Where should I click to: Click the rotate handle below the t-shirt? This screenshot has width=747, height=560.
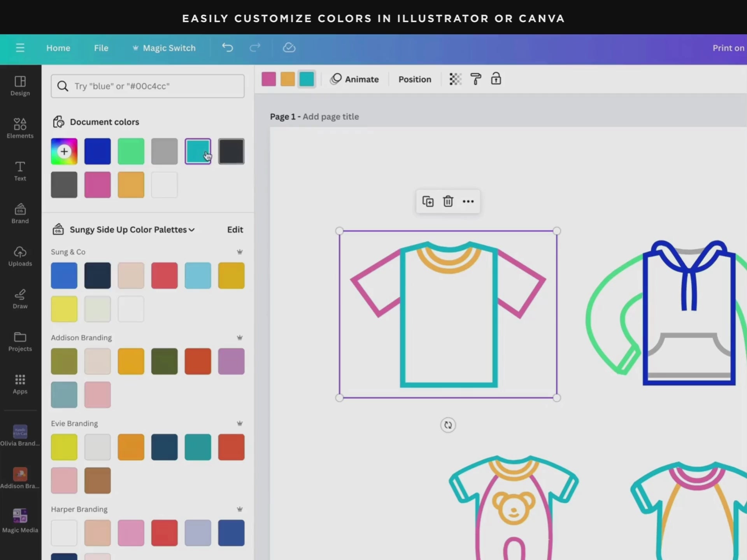(448, 425)
